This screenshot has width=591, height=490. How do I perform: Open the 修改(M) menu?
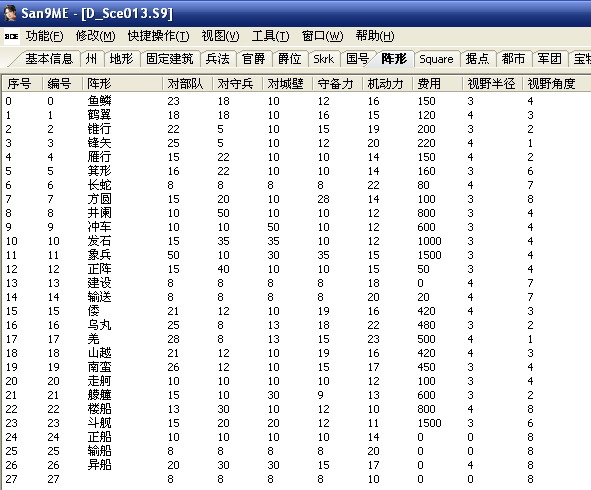(95, 36)
